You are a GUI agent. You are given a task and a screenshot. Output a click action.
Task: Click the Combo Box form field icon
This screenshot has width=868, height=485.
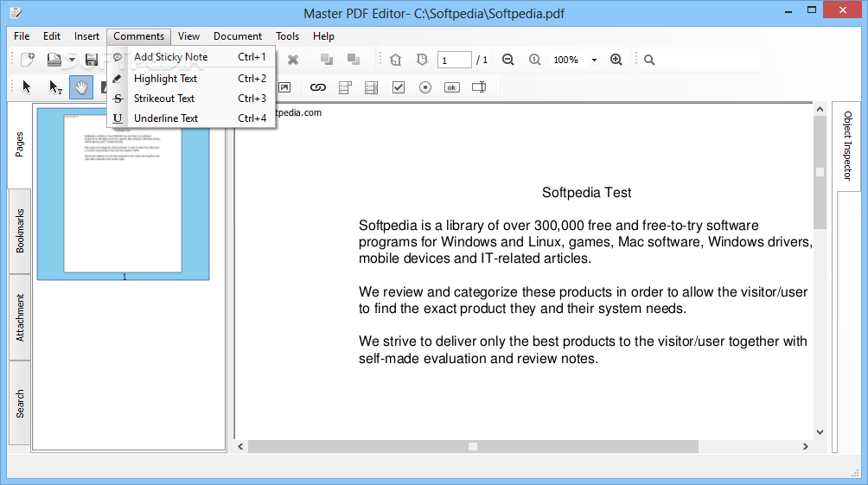[345, 87]
